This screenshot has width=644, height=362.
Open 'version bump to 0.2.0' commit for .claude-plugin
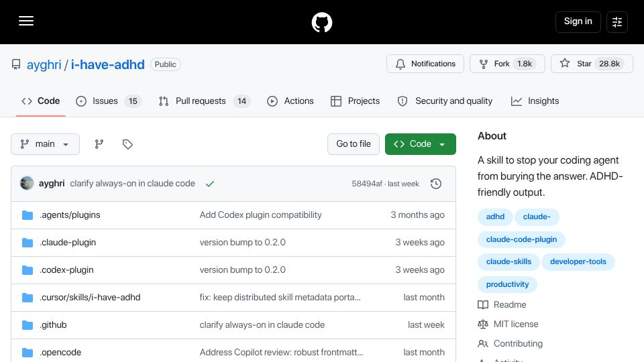(242, 243)
